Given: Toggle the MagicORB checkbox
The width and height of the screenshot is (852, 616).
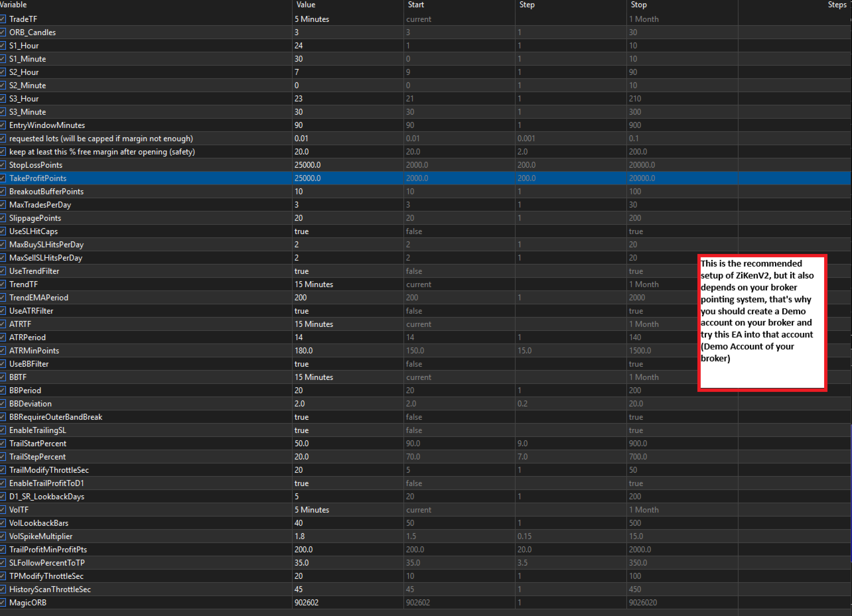Looking at the screenshot, I should point(3,603).
